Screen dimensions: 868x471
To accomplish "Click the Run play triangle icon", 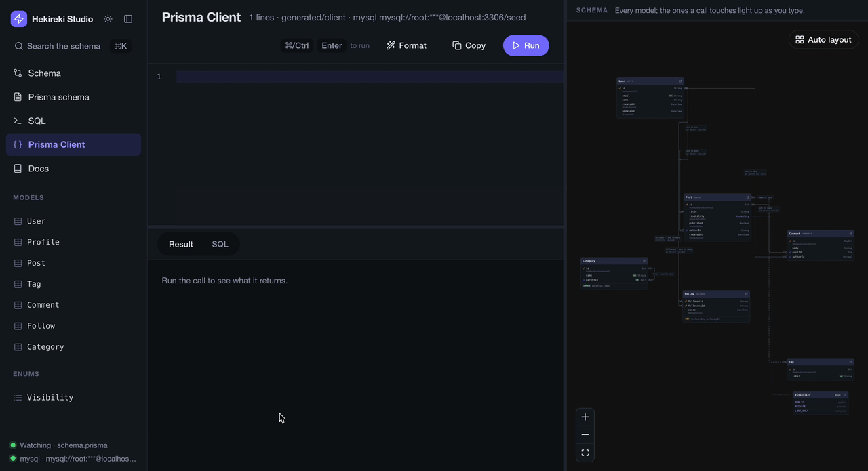I will [x=516, y=45].
